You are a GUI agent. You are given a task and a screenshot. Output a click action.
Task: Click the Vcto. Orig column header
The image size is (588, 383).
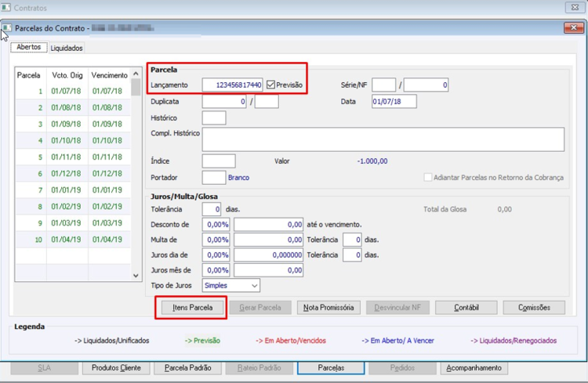coord(67,75)
